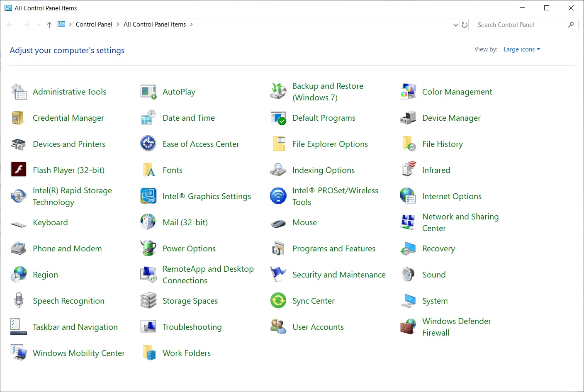Open the Troubleshooting link

192,327
